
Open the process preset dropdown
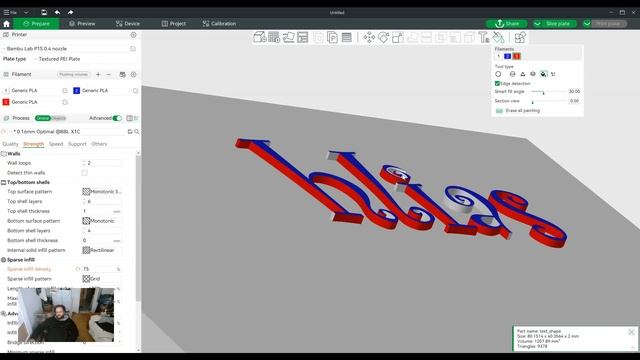tap(67, 131)
